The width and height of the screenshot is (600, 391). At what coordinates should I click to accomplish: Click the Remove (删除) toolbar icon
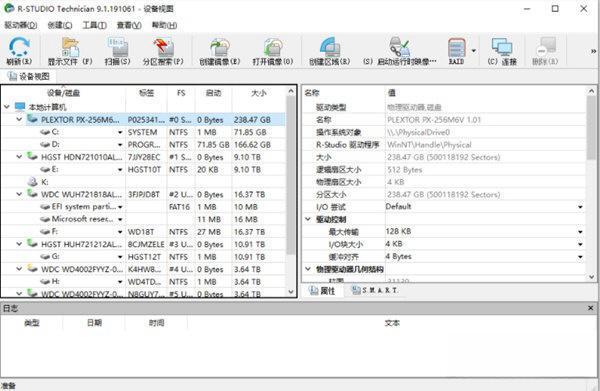tap(545, 51)
